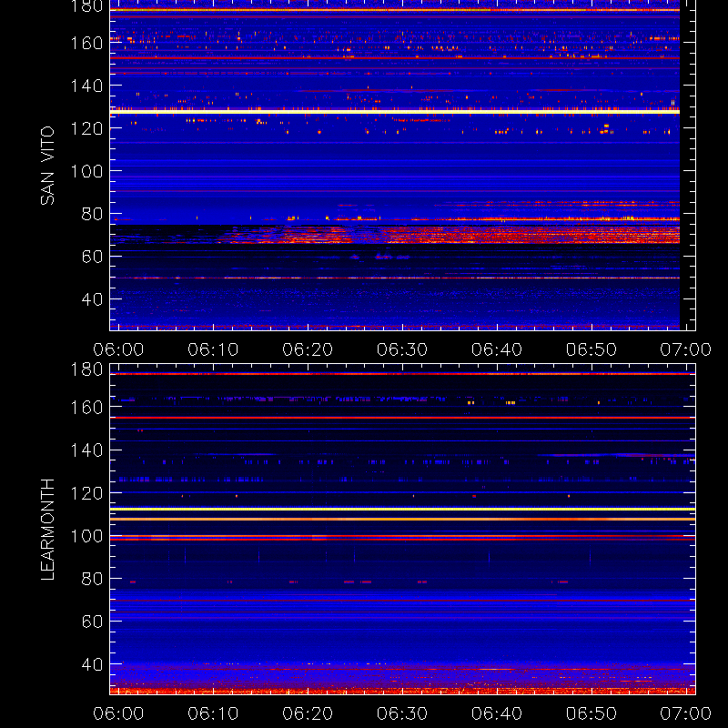
Task: Click 06:10 time label below San Vito plot
Action: [x=213, y=349]
